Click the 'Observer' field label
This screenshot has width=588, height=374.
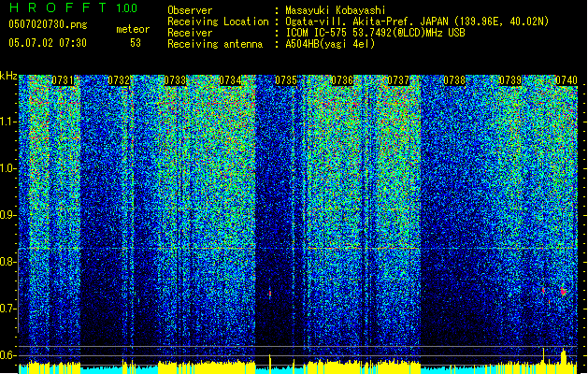pos(190,10)
